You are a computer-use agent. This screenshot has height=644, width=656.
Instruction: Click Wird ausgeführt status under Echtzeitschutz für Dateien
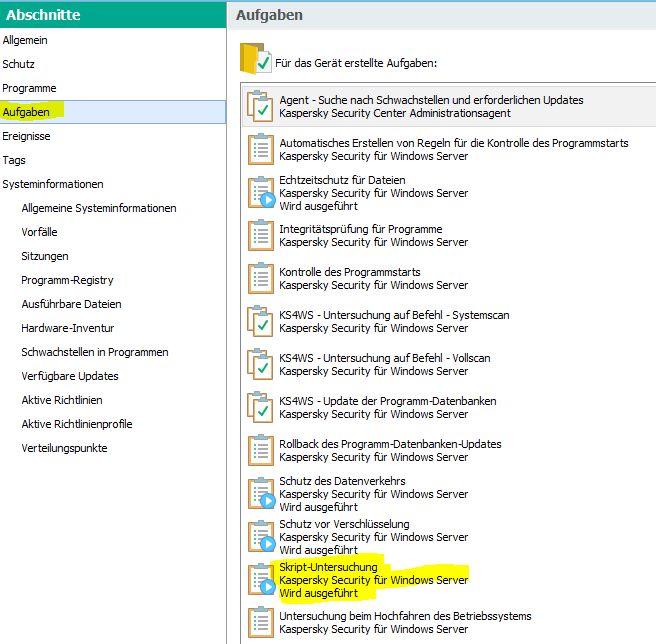(318, 206)
